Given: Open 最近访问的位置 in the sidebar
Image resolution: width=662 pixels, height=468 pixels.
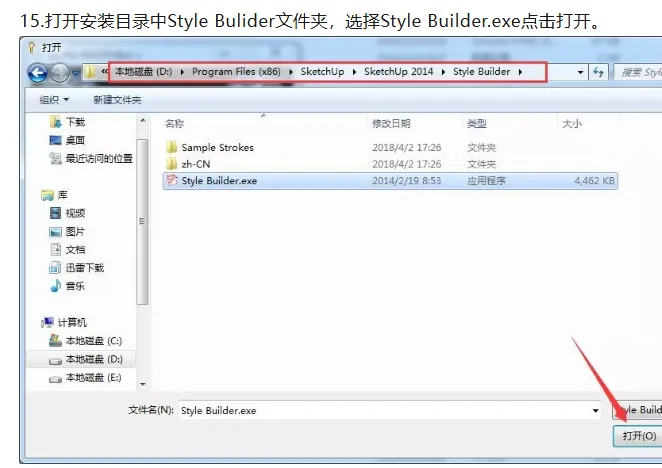Looking at the screenshot, I should [99, 158].
